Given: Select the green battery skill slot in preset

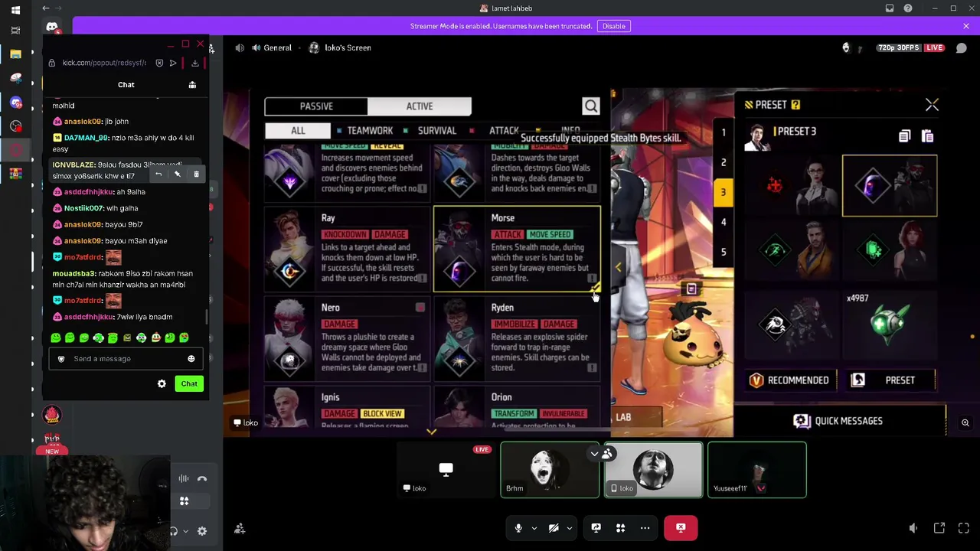Looking at the screenshot, I should click(x=890, y=250).
